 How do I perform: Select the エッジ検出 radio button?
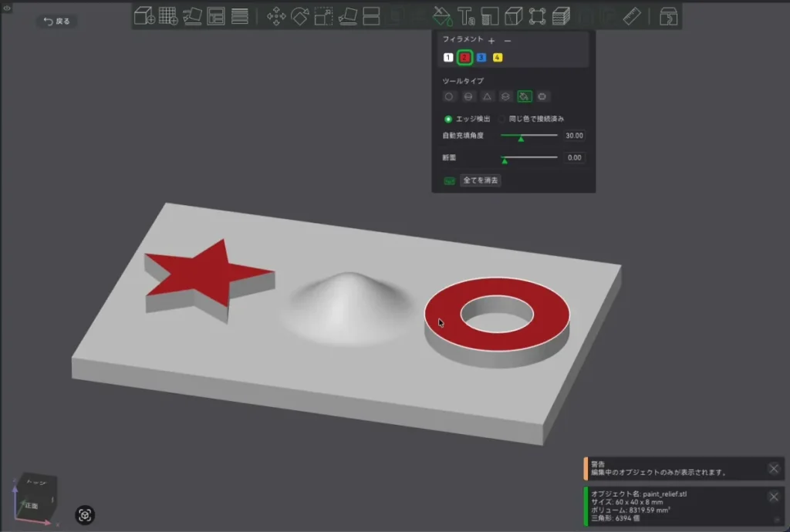coord(448,119)
